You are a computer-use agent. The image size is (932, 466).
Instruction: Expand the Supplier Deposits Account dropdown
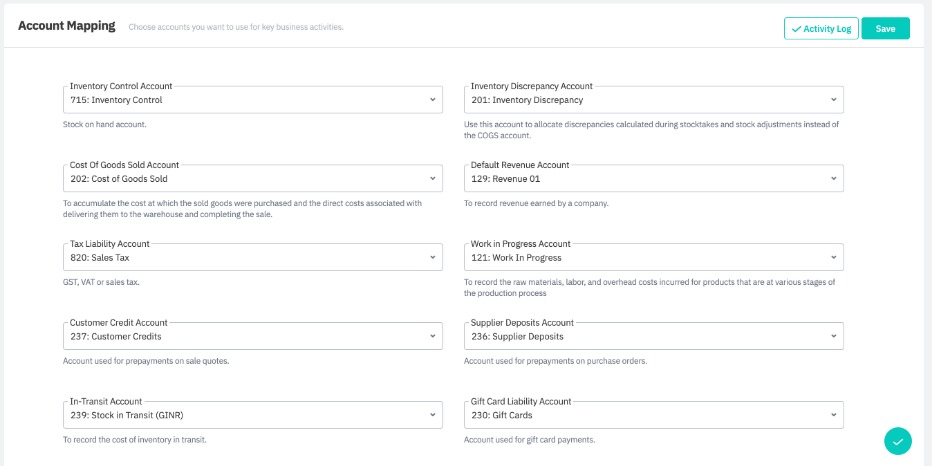(x=652, y=337)
